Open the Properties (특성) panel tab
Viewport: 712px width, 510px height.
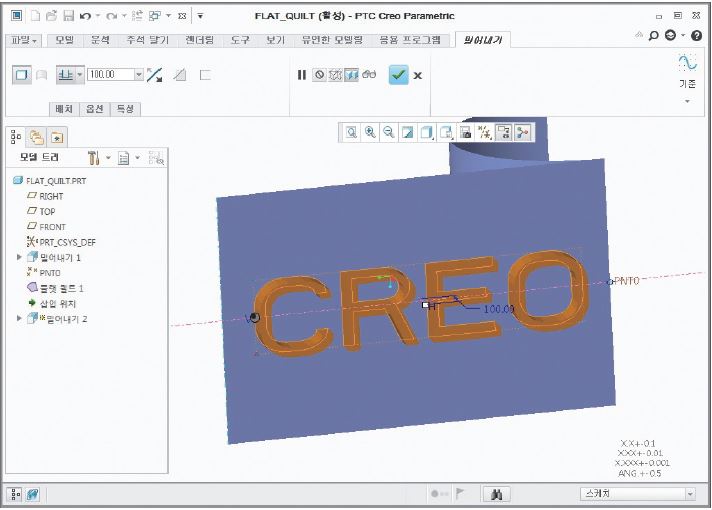click(x=125, y=109)
